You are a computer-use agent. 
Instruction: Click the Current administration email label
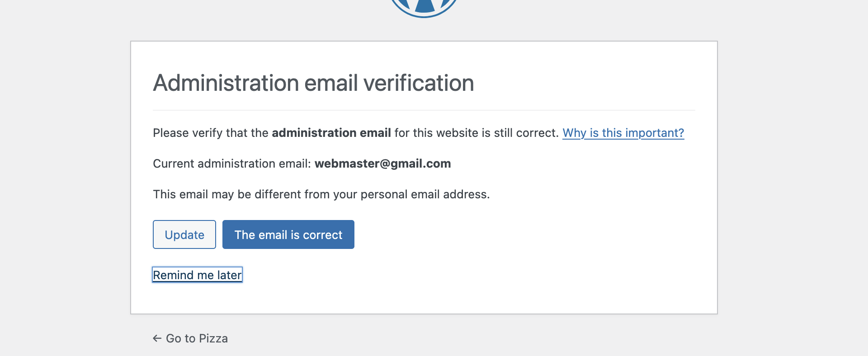(x=232, y=164)
